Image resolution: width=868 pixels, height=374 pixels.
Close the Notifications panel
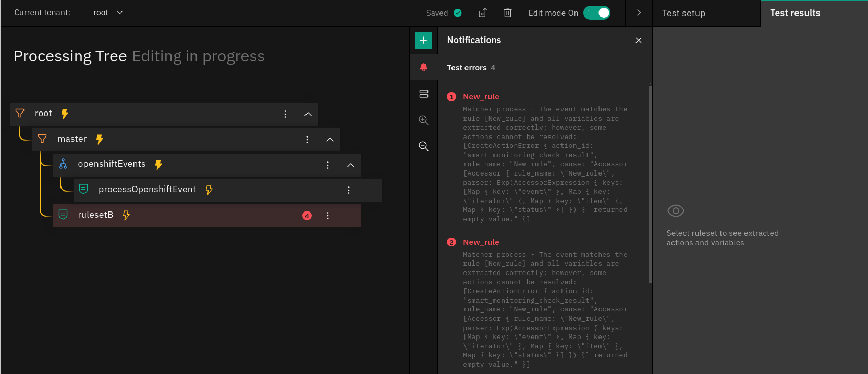638,40
